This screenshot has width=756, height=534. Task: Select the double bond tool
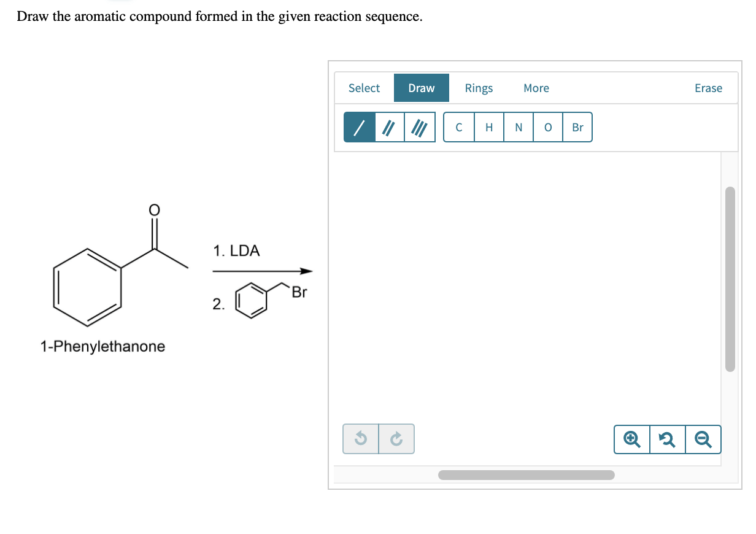click(x=389, y=127)
